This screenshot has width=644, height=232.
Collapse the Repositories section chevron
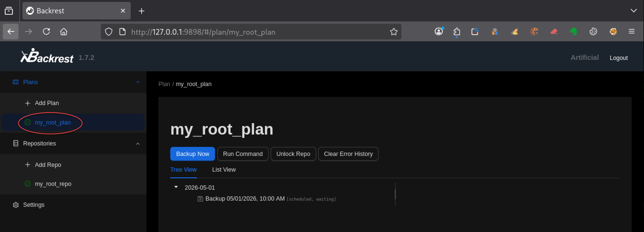(x=137, y=144)
